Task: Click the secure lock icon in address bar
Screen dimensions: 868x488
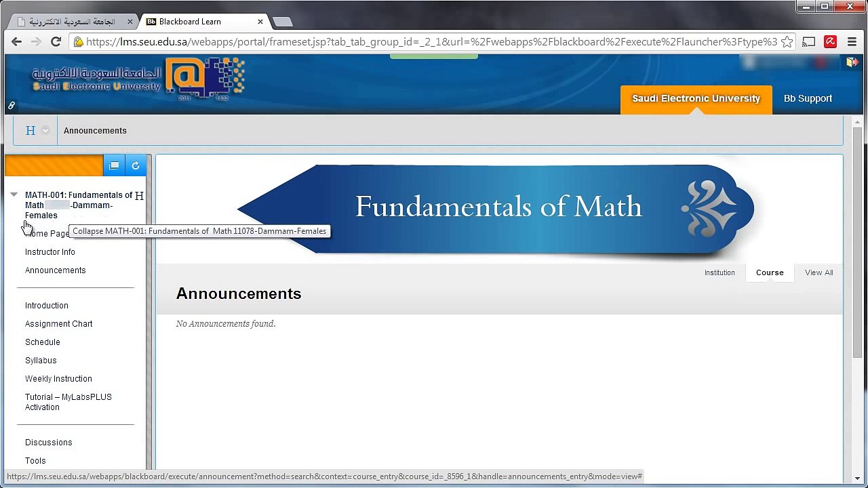Action: [79, 42]
